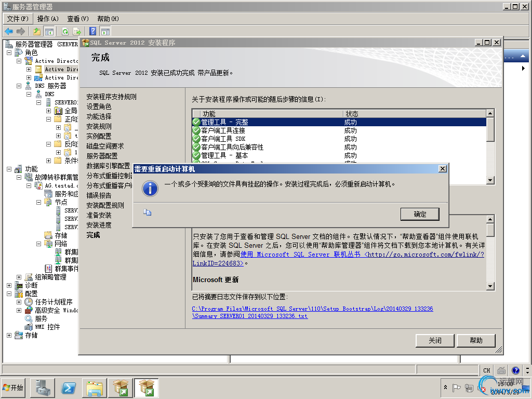Click the back arrow in Server Manager toolbar
Viewport: 532px width, 399px height.
[9, 32]
